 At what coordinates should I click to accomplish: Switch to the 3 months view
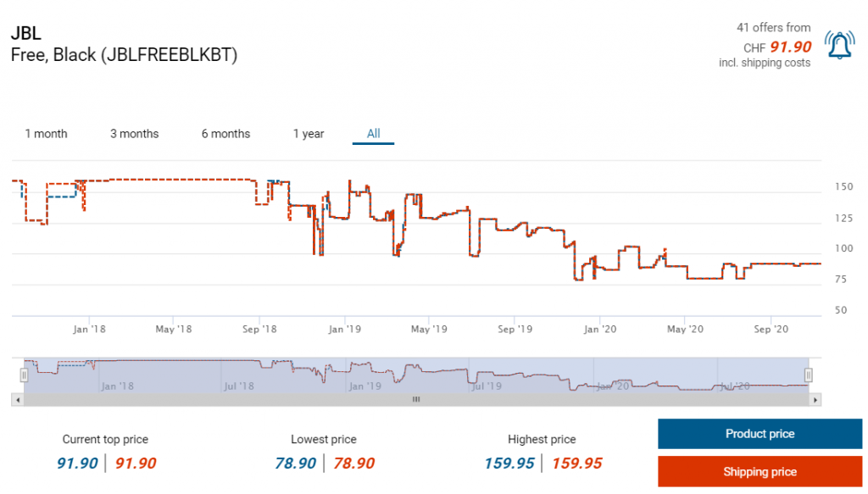pyautogui.click(x=134, y=134)
